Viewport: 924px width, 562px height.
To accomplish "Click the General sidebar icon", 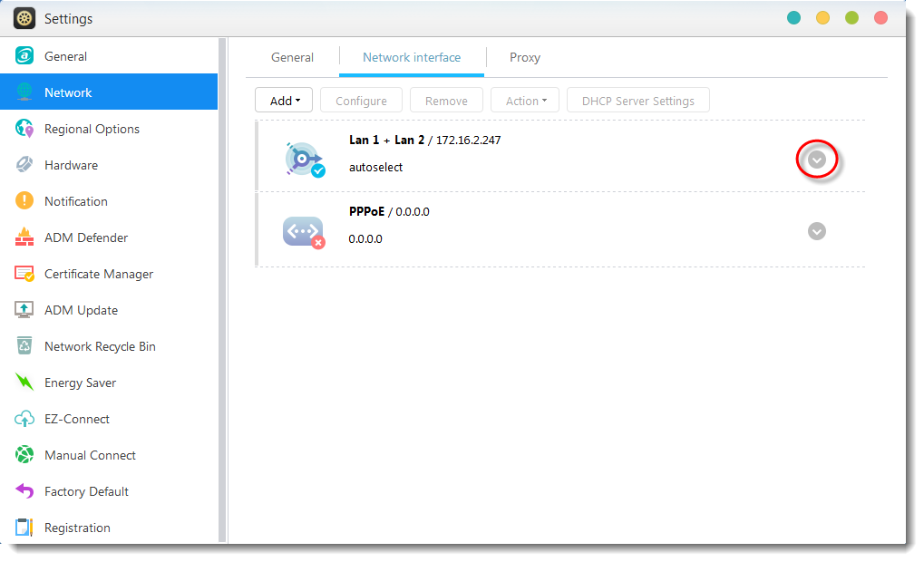I will [24, 56].
